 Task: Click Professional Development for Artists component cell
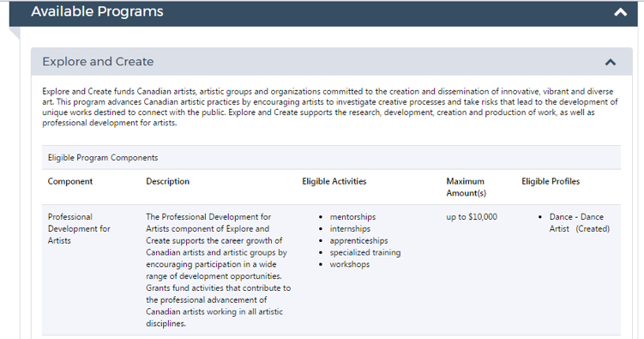[x=79, y=228]
